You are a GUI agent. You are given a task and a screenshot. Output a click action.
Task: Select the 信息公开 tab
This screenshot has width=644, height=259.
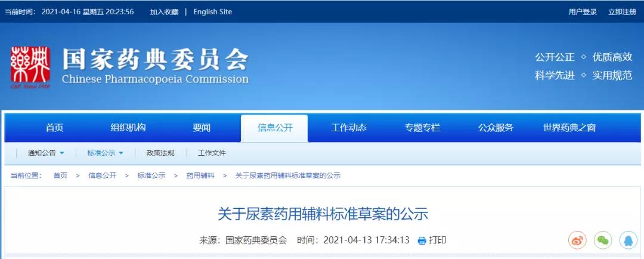click(x=274, y=128)
